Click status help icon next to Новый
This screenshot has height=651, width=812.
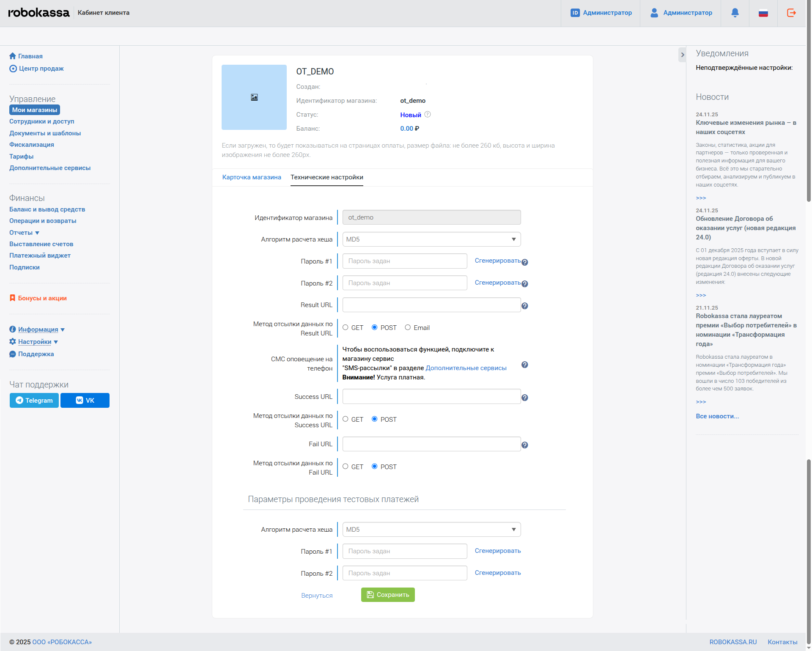pyautogui.click(x=428, y=114)
